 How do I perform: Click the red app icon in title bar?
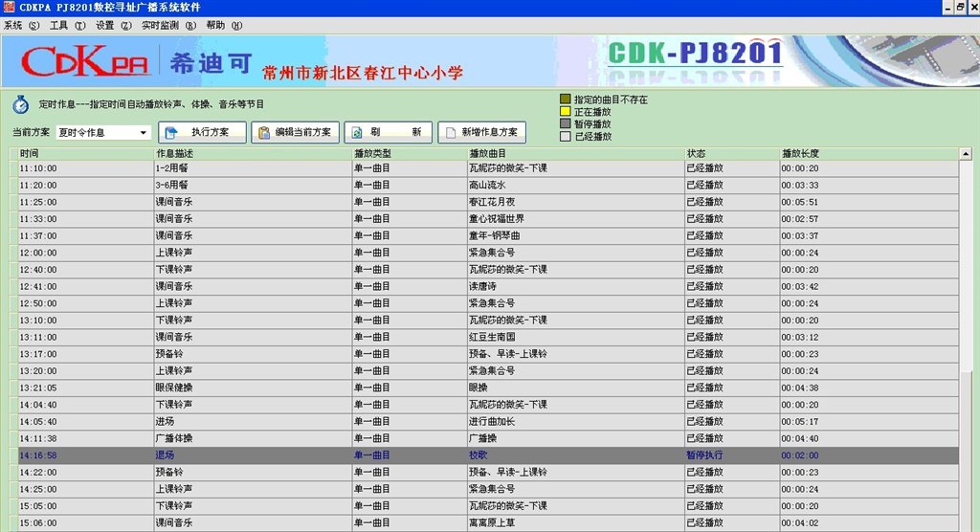pos(9,8)
